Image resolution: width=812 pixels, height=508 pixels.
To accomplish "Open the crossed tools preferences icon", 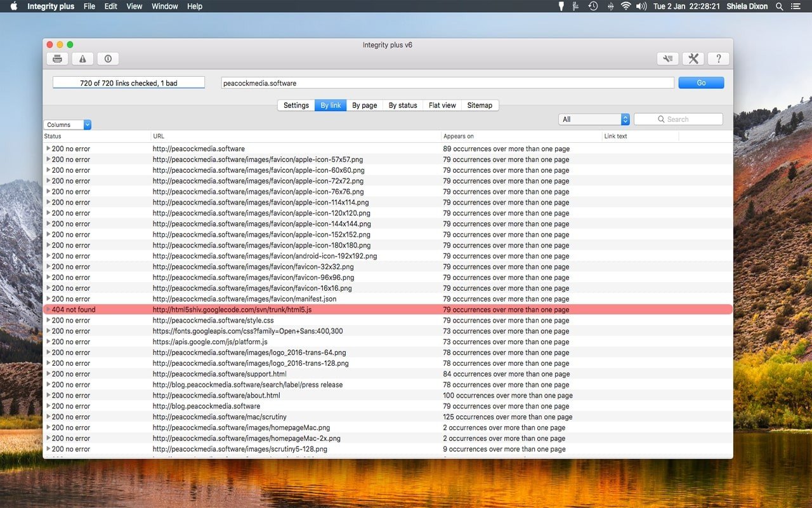I will 693,59.
